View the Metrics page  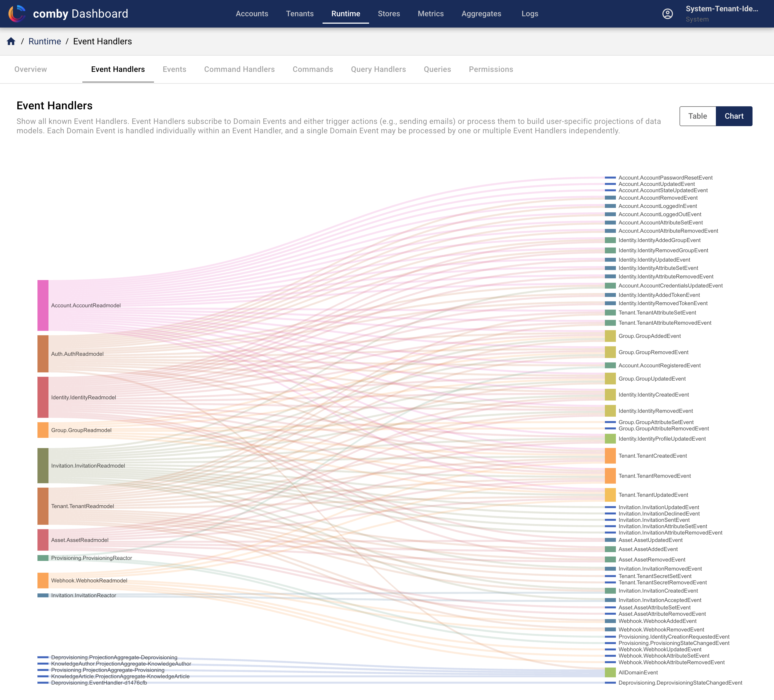[x=431, y=13]
